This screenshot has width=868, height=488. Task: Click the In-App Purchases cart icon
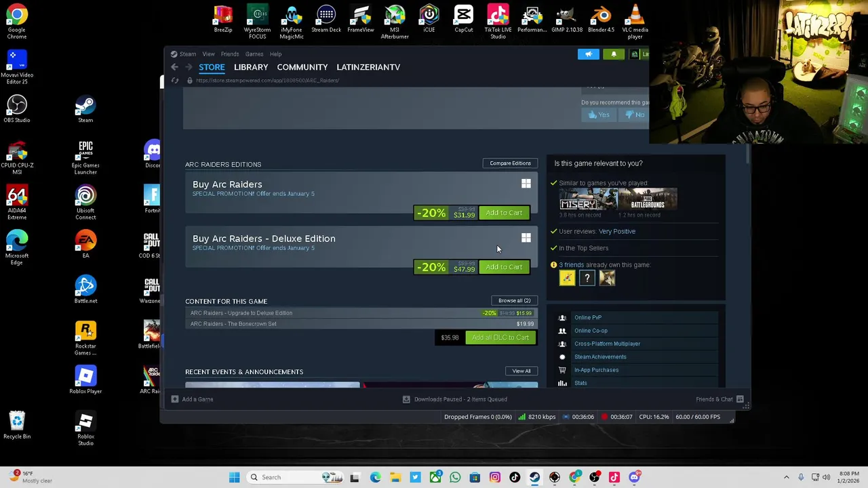pyautogui.click(x=562, y=370)
